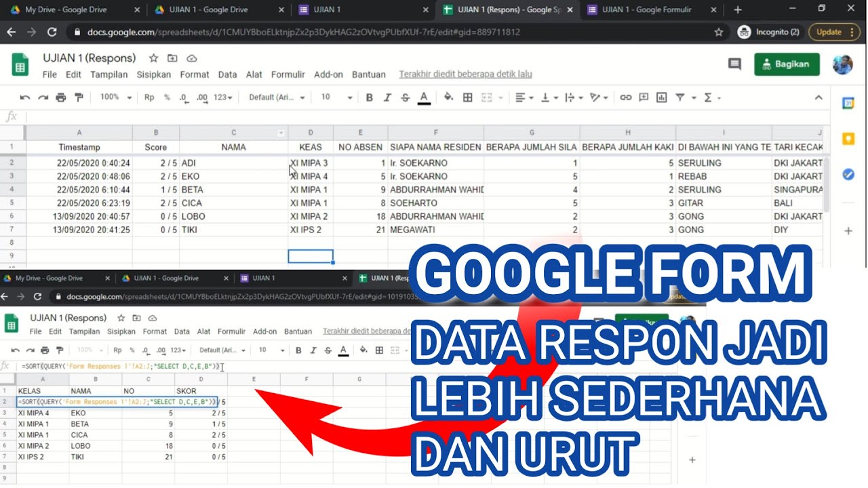Viewport: 868px width, 488px height.
Task: Check cloud document status in upper window
Action: (x=191, y=58)
